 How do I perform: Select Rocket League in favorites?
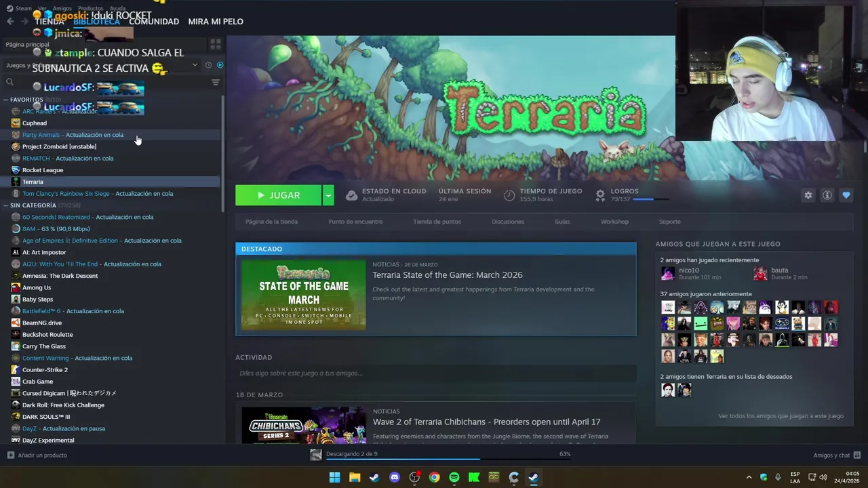point(43,170)
